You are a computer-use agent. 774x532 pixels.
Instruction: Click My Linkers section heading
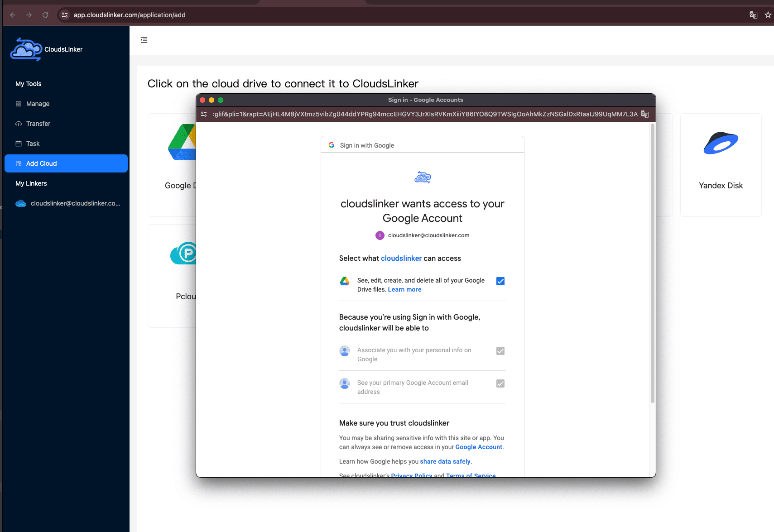tap(31, 183)
